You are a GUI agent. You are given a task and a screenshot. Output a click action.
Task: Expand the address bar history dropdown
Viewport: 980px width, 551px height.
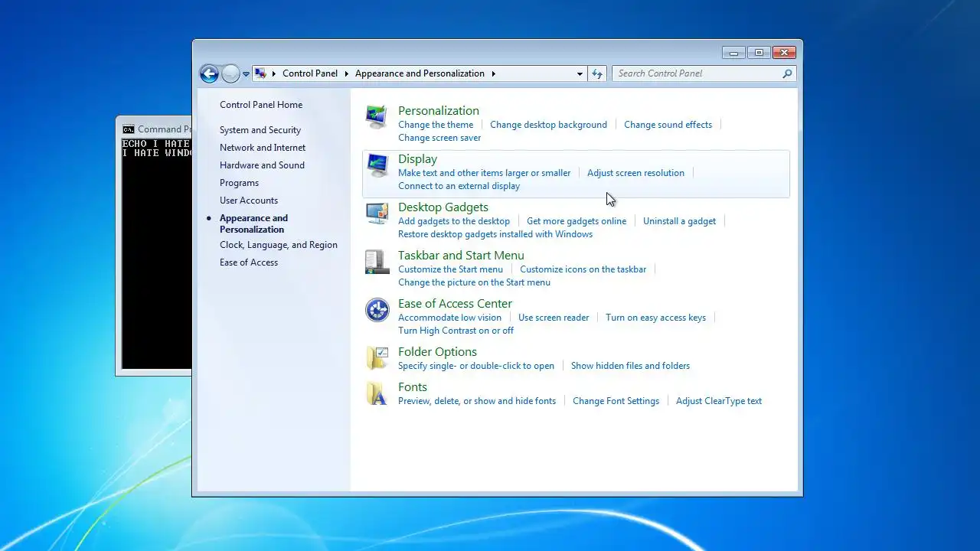coord(580,73)
